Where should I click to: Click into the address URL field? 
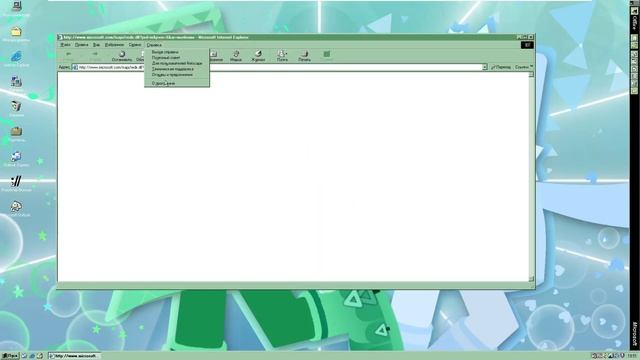279,67
